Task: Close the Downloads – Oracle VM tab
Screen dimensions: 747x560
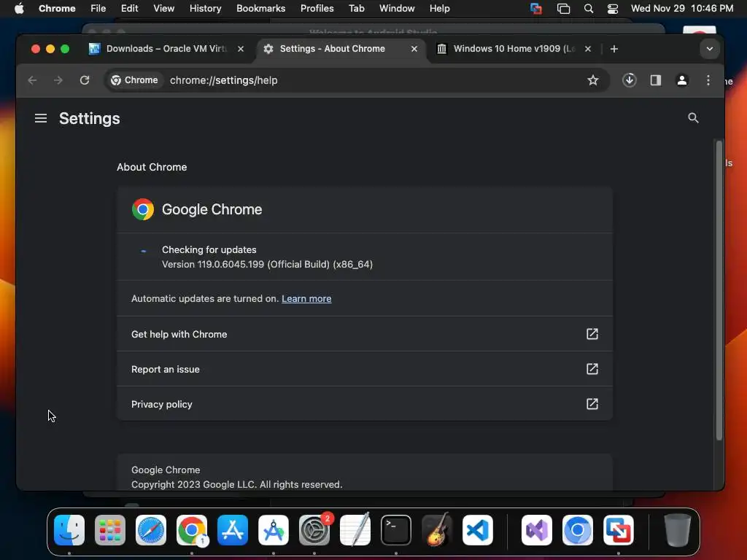Action: coord(241,49)
